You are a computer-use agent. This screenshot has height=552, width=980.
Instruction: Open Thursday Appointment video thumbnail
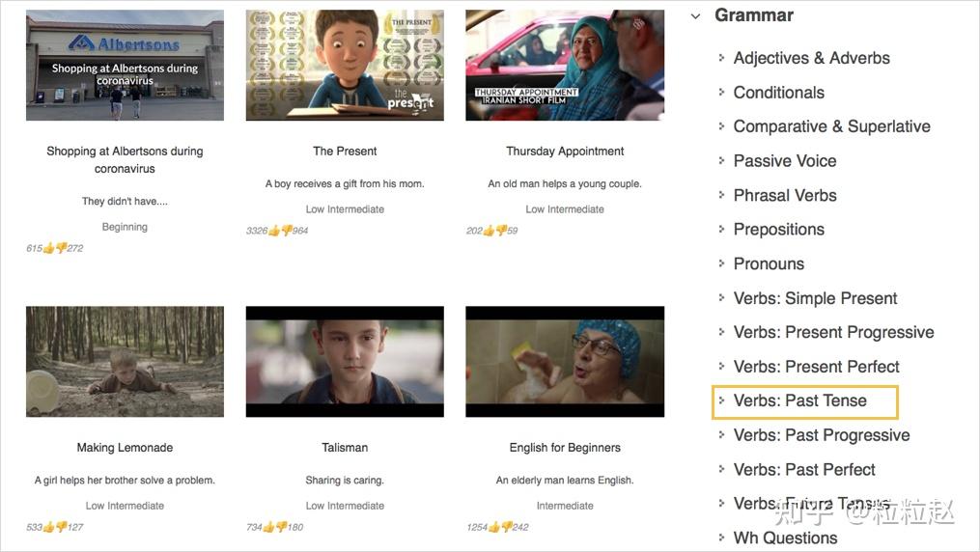pos(565,65)
